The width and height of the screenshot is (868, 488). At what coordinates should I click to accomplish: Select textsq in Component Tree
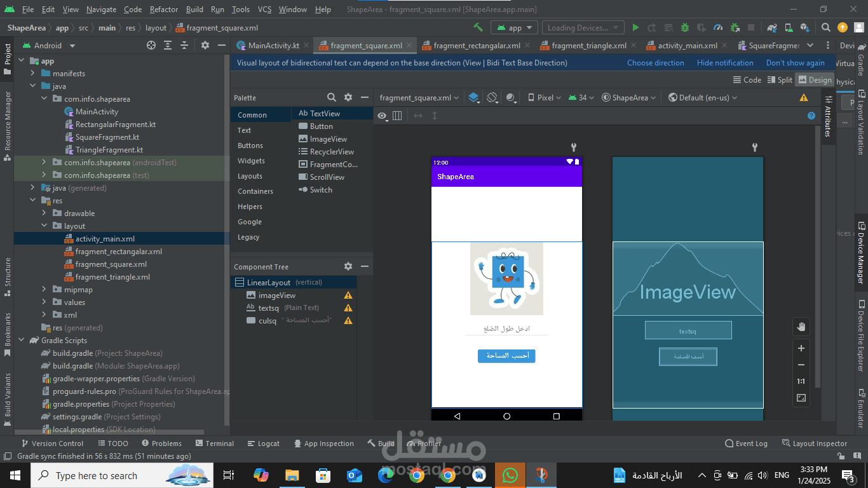click(x=268, y=308)
